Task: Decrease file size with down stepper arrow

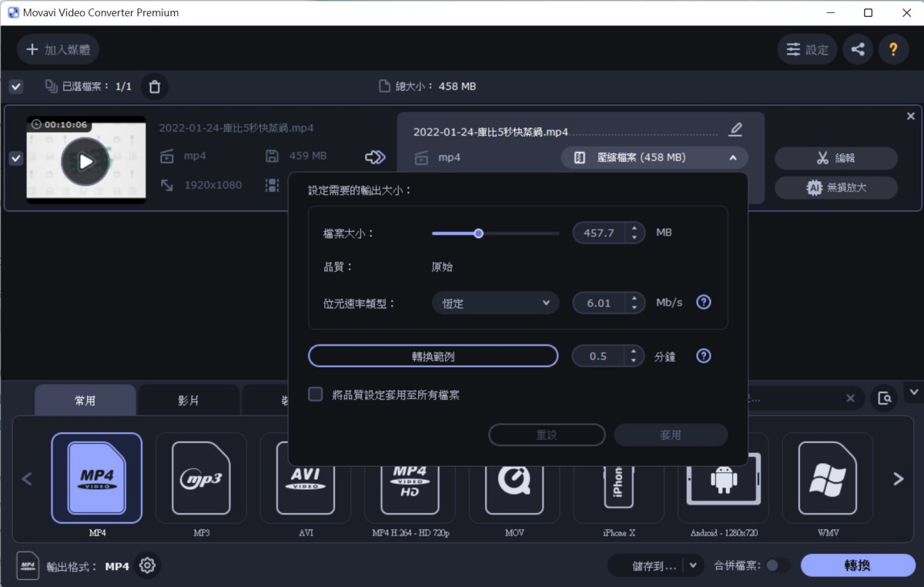Action: 634,237
